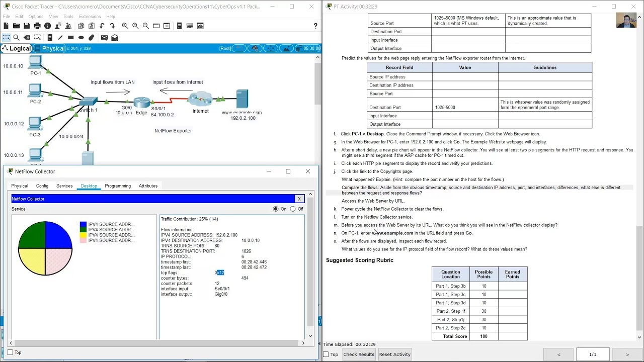The width and height of the screenshot is (644, 362).
Task: Tick the Top checkbox in PT Activity window
Action: tap(326, 354)
